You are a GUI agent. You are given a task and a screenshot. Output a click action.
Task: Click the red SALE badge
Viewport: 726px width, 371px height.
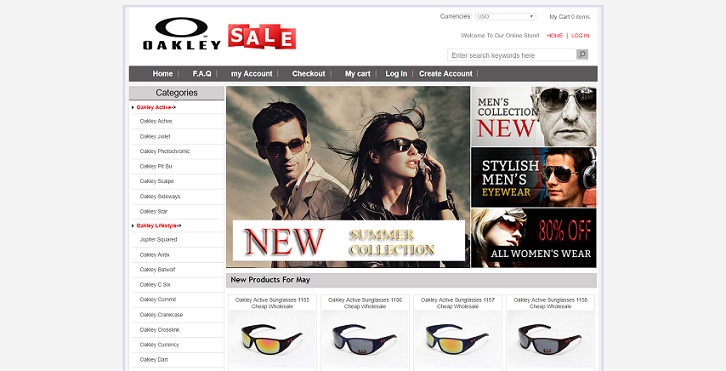(262, 37)
